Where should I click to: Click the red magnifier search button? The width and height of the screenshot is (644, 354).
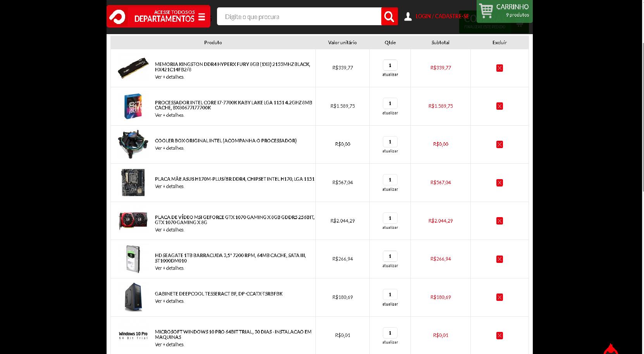pos(389,17)
